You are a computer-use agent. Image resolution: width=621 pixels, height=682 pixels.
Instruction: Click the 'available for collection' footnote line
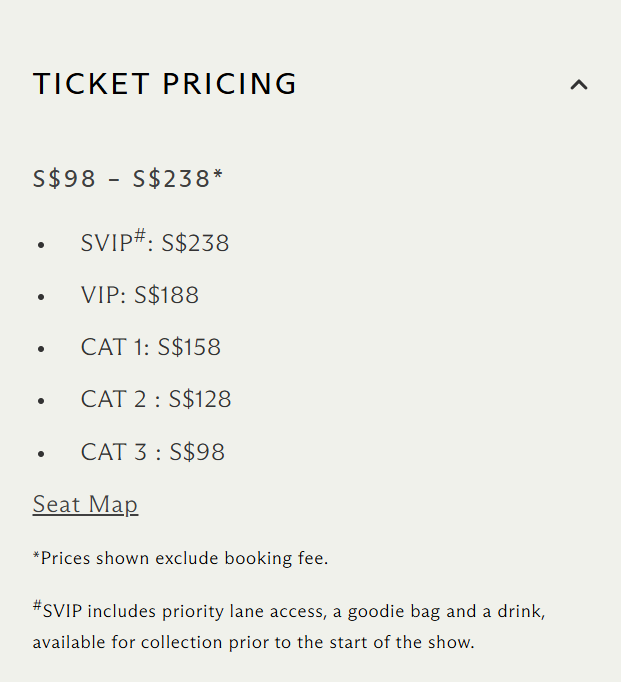coord(253,642)
